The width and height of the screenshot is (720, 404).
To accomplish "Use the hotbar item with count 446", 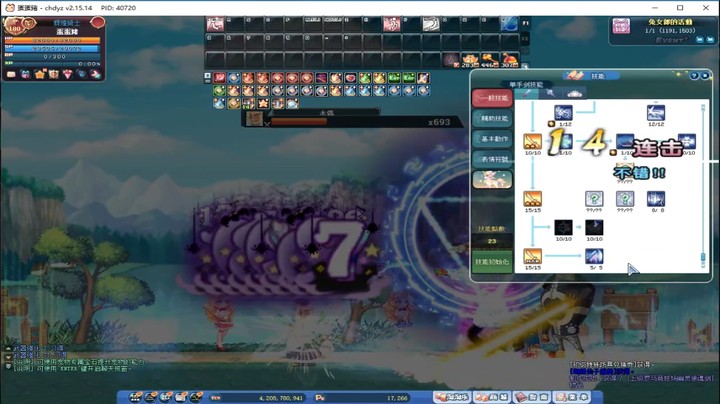I will [x=489, y=61].
